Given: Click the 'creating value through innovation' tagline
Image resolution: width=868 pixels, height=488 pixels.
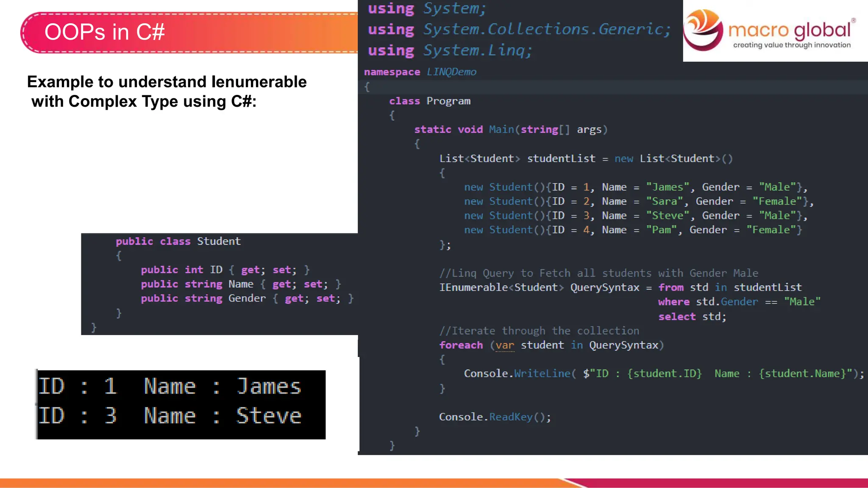Looking at the screenshot, I should (792, 45).
